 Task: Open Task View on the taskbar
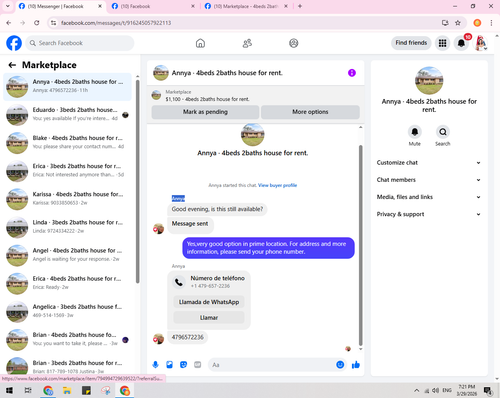28,390
